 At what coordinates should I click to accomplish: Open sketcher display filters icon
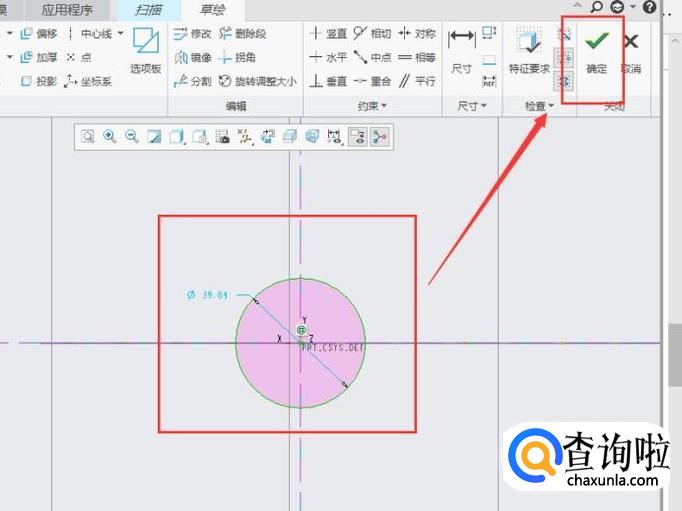pos(335,137)
